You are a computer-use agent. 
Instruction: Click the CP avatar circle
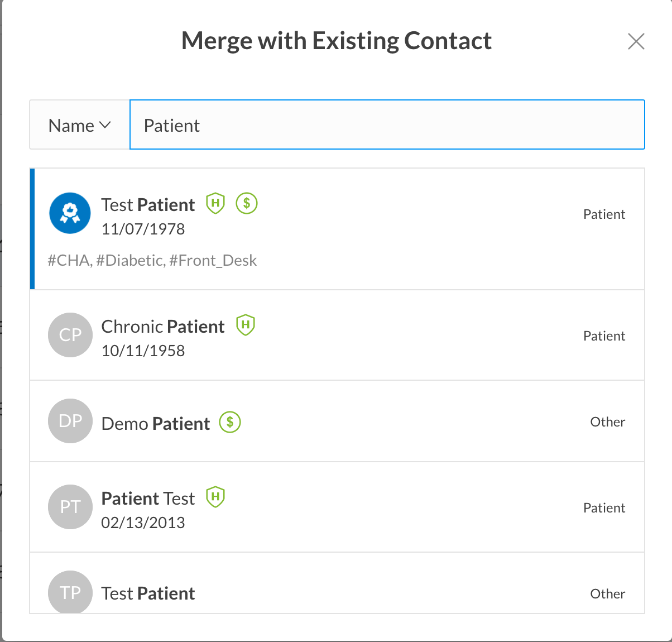coord(70,335)
